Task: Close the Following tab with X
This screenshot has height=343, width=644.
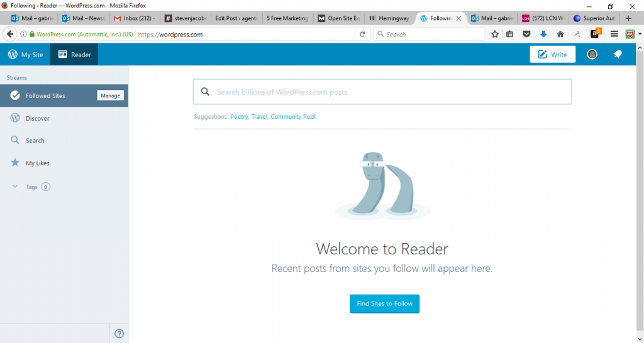Action: pos(458,18)
